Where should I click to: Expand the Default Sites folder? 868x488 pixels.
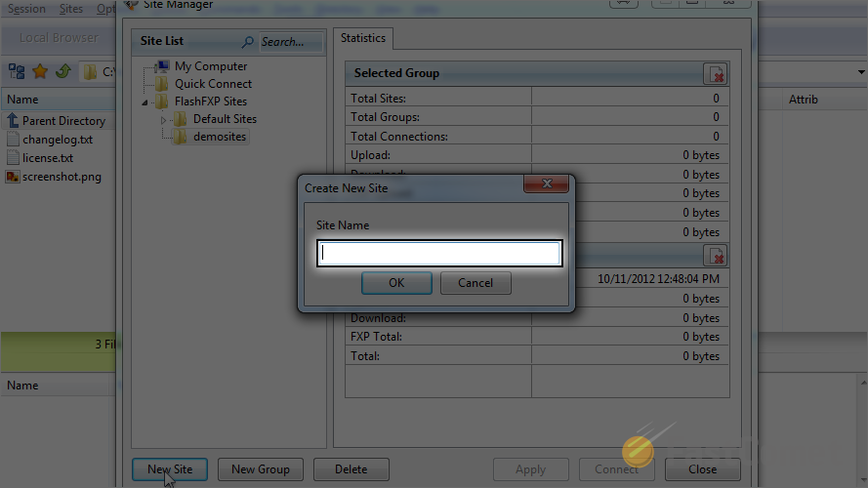click(164, 119)
